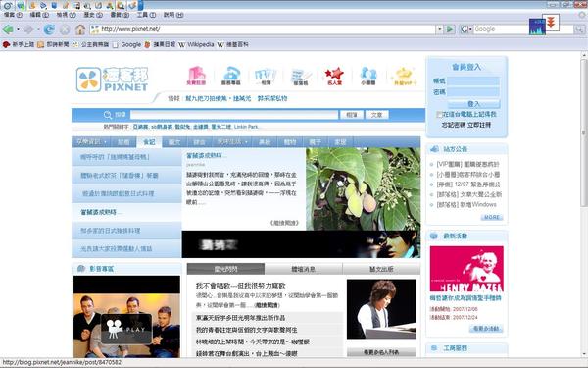The width and height of the screenshot is (588, 368).
Task: Open the 小團體 groups icon
Action: (368, 76)
